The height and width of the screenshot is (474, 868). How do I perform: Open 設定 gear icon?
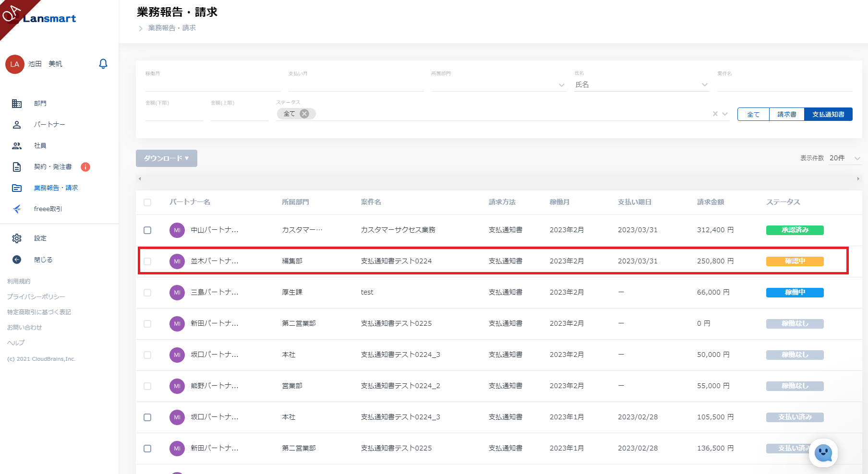pyautogui.click(x=17, y=238)
